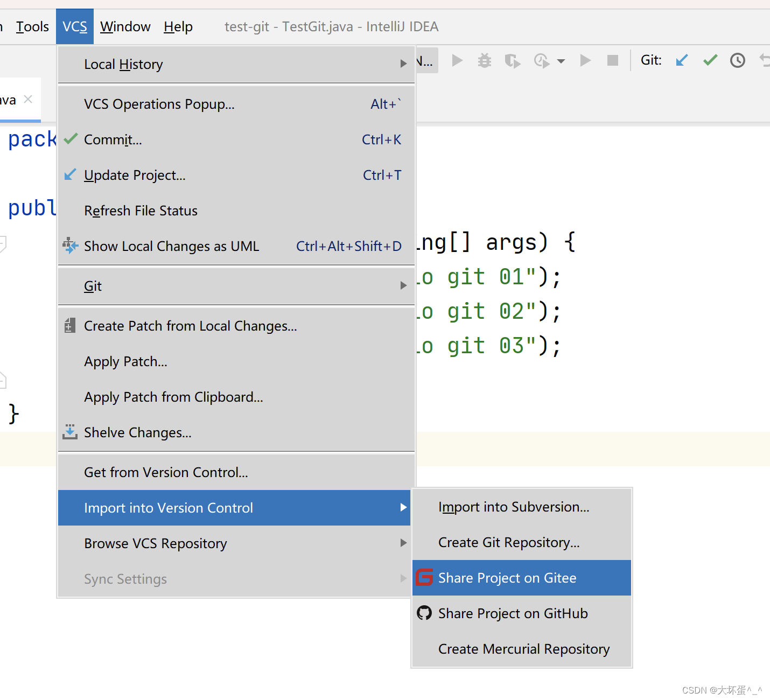Choose Apply Patch from Clipboard
770x700 pixels.
point(236,397)
